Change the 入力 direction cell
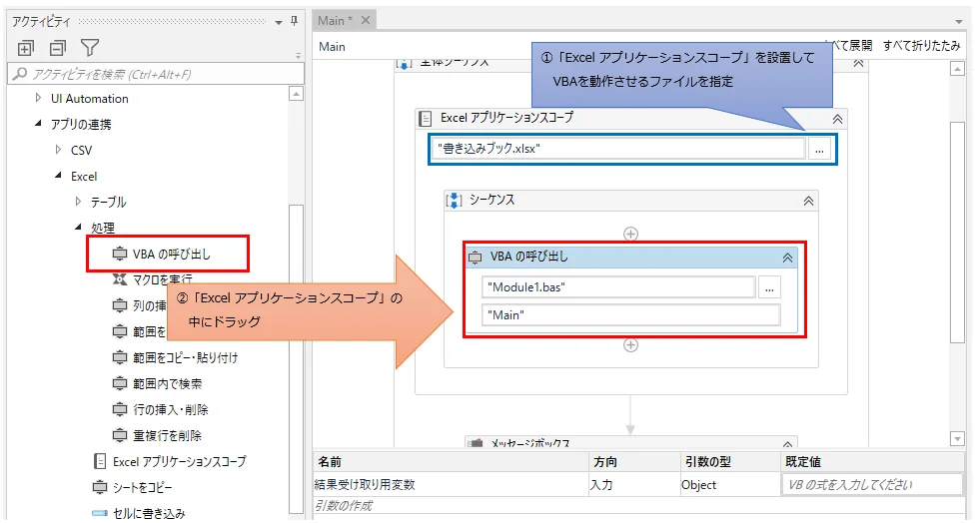The height and width of the screenshot is (523, 980). [633, 484]
